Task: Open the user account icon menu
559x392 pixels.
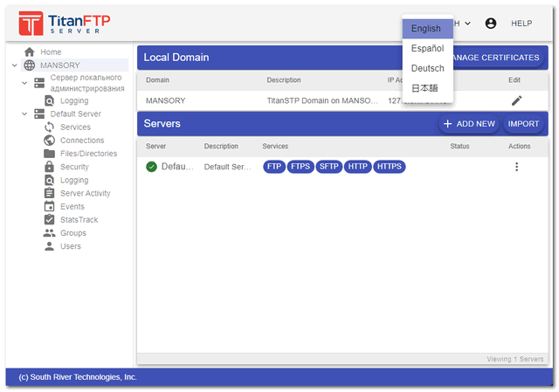Action: tap(491, 24)
